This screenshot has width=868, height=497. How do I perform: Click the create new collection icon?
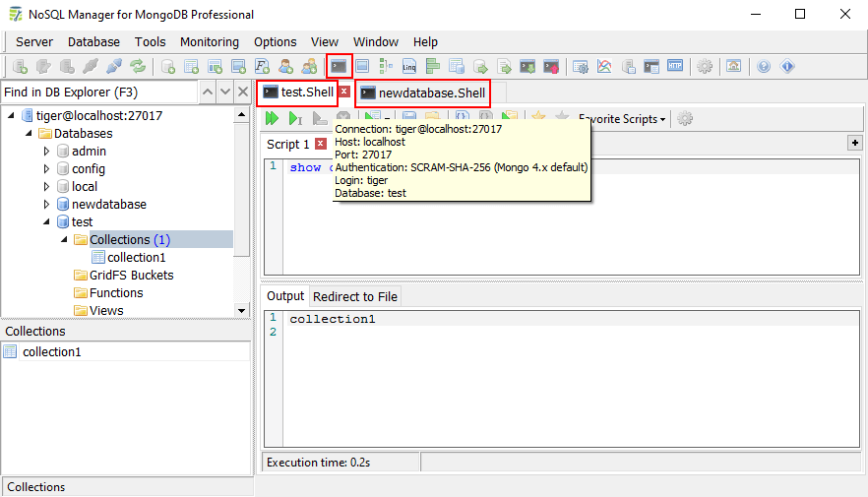(192, 66)
